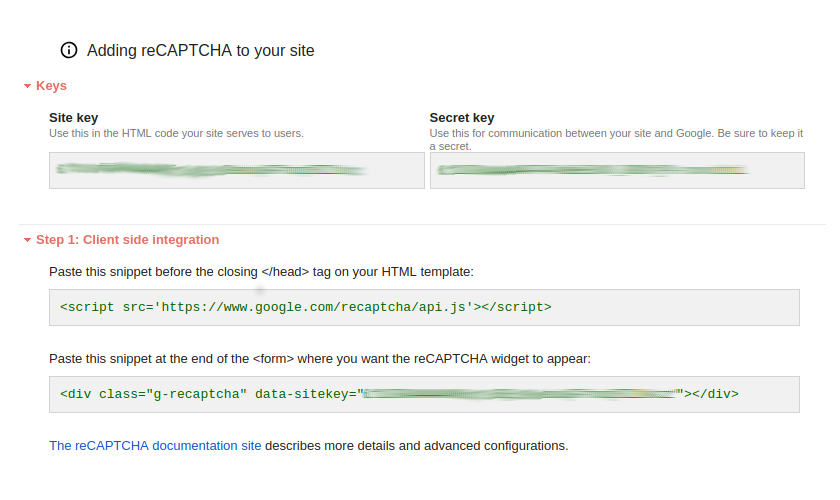Click the Site key description text

[176, 133]
